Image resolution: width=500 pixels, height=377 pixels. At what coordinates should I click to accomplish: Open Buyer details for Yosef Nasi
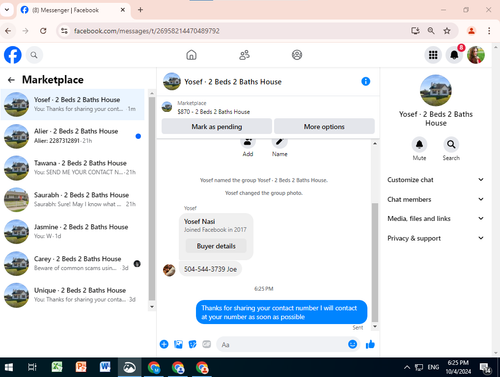coord(216,246)
